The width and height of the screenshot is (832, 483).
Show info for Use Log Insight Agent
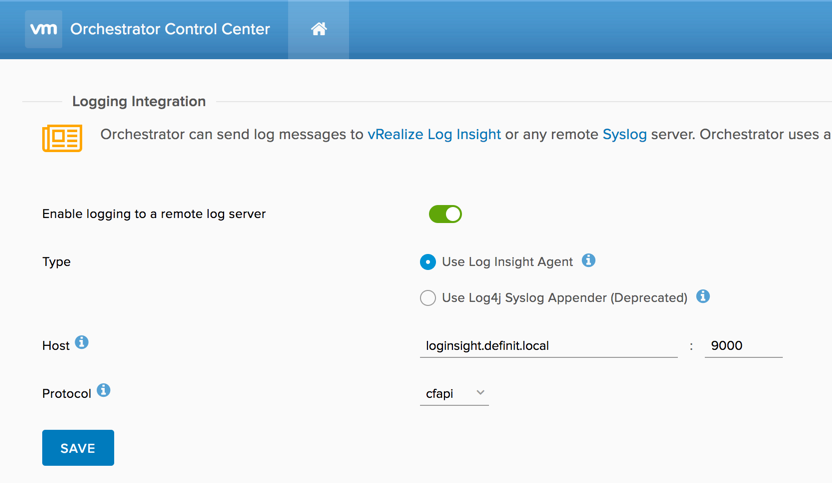click(588, 261)
